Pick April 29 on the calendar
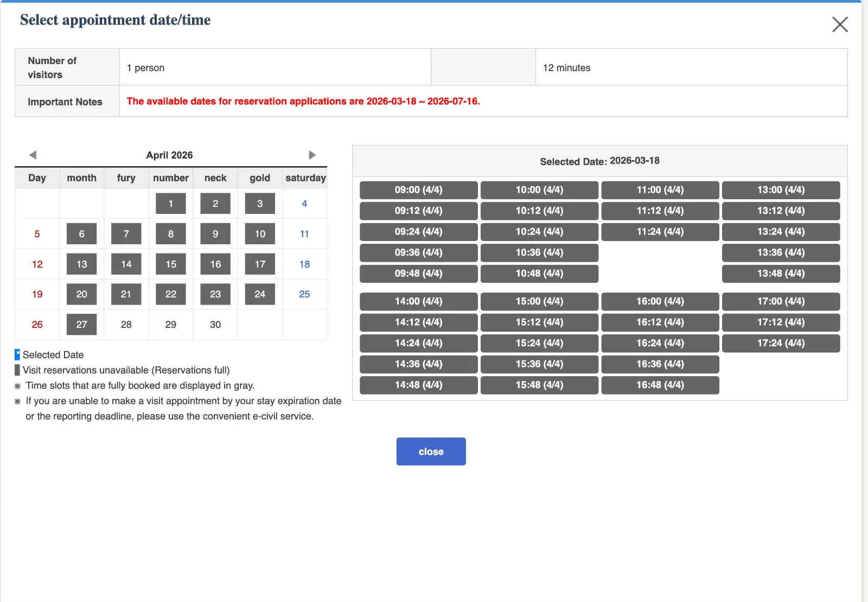The image size is (868, 602). 171,325
